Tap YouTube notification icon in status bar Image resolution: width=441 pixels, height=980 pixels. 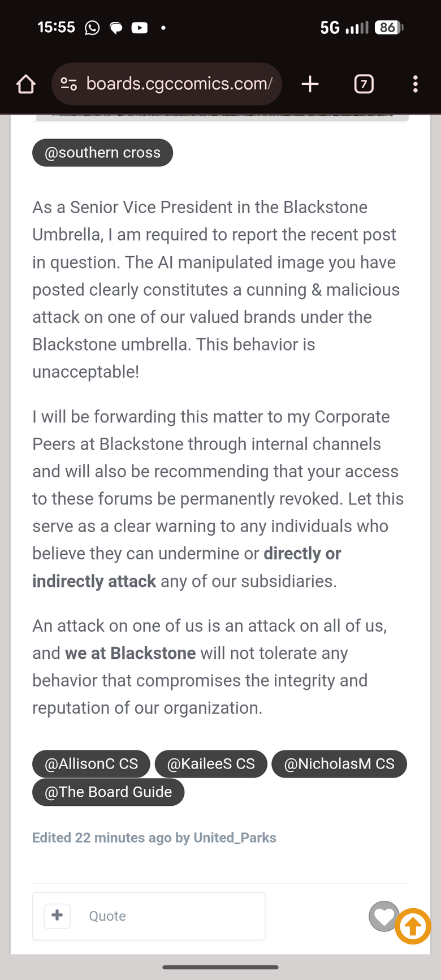pyautogui.click(x=139, y=28)
